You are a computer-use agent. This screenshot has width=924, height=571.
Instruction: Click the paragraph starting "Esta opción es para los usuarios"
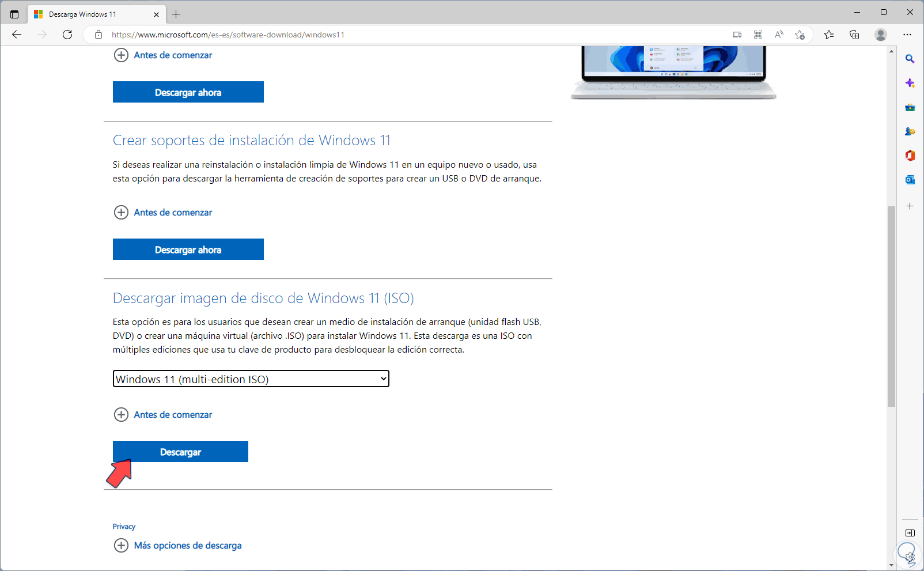coord(327,336)
